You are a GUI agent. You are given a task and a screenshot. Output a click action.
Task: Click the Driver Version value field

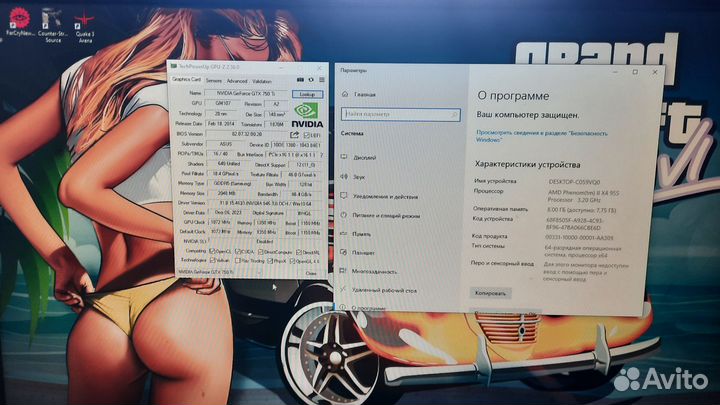pyautogui.click(x=265, y=202)
